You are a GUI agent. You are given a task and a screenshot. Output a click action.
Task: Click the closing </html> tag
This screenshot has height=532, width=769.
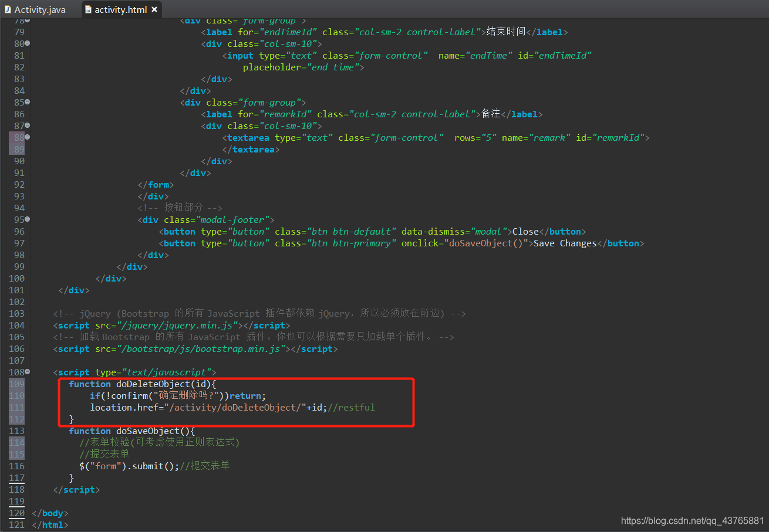click(50, 525)
